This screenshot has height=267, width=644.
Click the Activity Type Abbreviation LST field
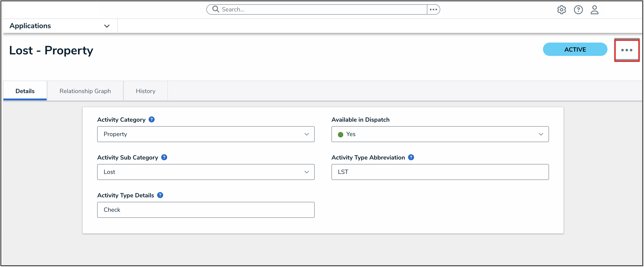click(x=440, y=172)
